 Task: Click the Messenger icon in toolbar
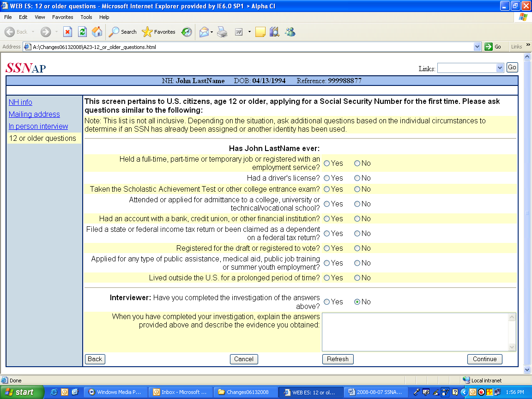click(290, 32)
